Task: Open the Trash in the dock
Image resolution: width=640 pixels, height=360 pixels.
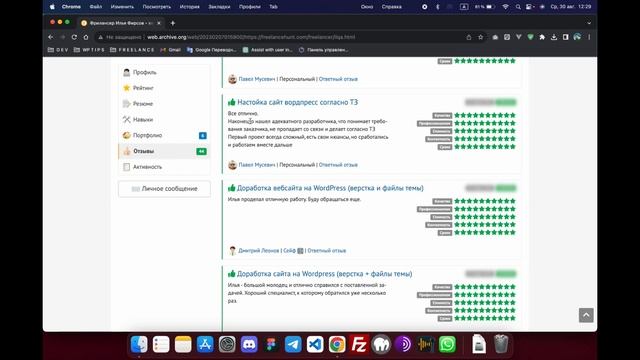Action: pyautogui.click(x=501, y=344)
